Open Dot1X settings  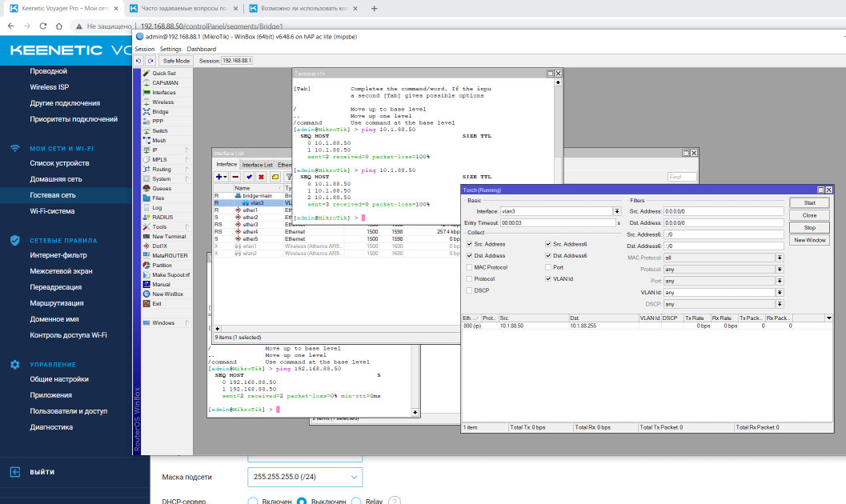click(x=160, y=246)
